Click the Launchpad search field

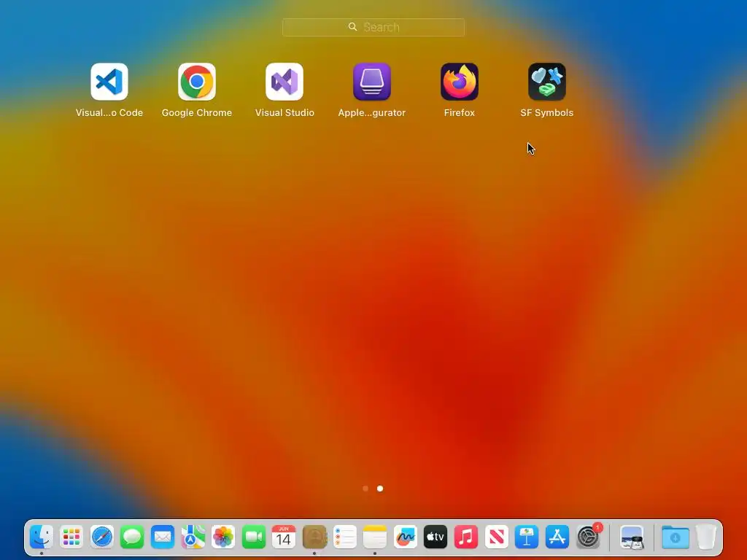coord(373,27)
